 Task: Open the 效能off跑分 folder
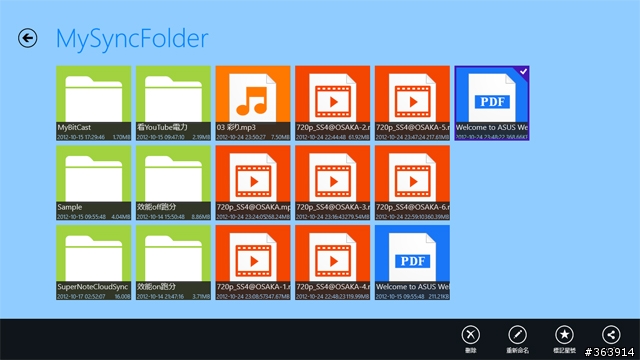173,183
